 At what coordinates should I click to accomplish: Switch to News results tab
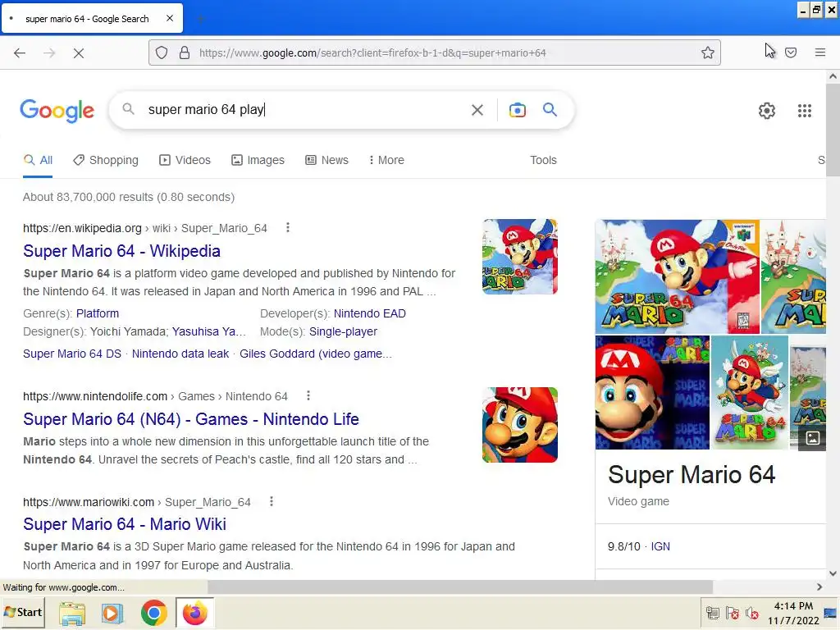326,160
